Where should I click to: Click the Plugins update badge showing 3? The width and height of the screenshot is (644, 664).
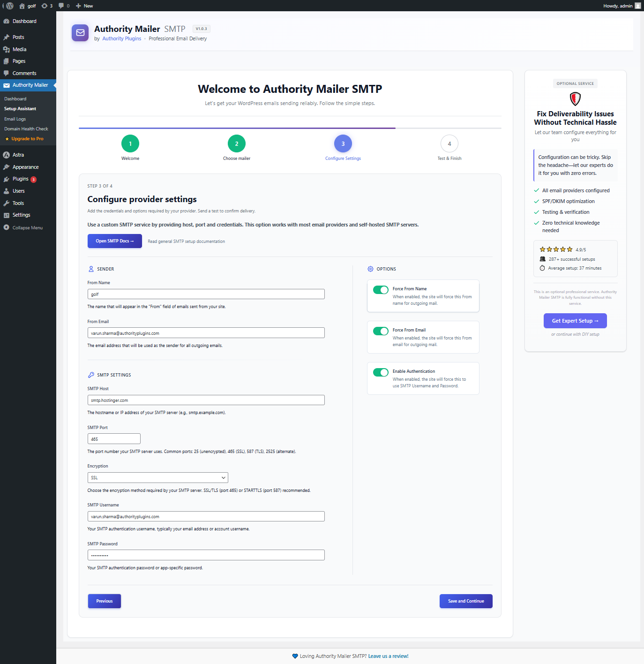pyautogui.click(x=33, y=180)
